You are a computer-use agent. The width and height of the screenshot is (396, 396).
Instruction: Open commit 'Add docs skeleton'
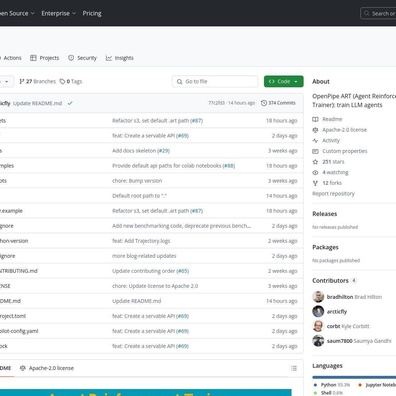(134, 151)
